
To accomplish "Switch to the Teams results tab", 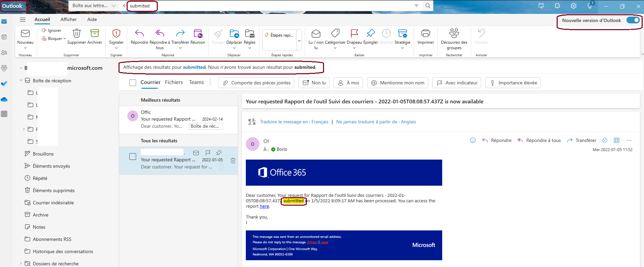I will 196,82.
